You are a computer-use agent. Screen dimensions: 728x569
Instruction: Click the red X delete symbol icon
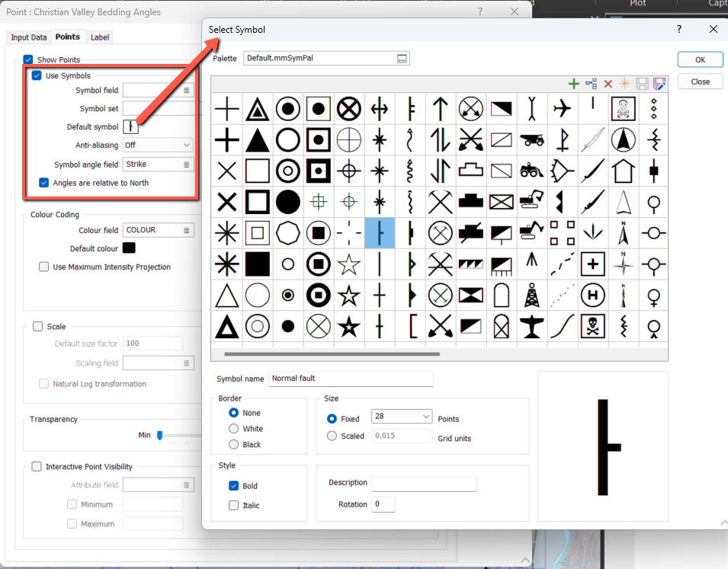608,84
